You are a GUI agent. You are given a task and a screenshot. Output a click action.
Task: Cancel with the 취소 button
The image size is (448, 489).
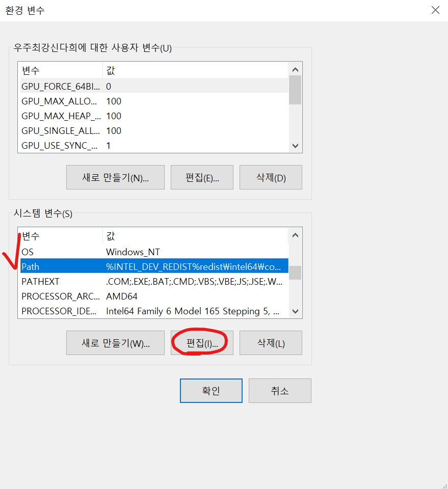(x=280, y=391)
